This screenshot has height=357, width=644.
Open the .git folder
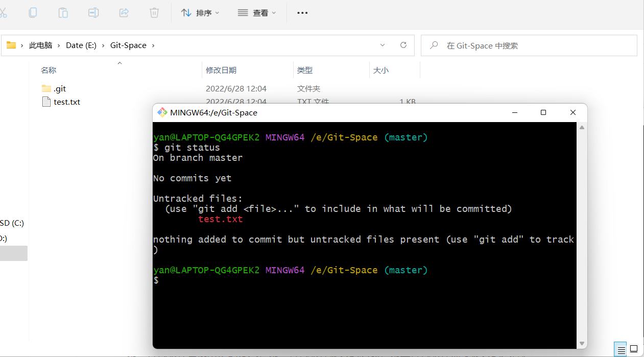tap(59, 88)
